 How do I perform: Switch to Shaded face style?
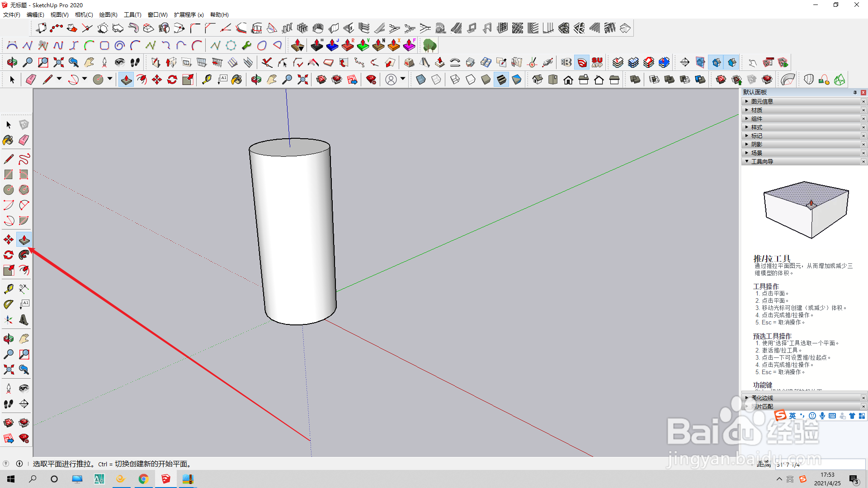coord(486,80)
